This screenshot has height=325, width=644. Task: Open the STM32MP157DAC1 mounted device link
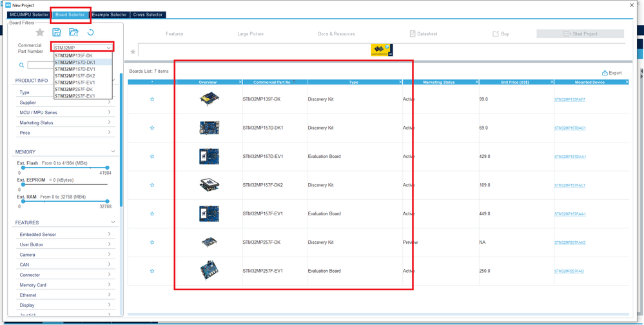coord(570,128)
